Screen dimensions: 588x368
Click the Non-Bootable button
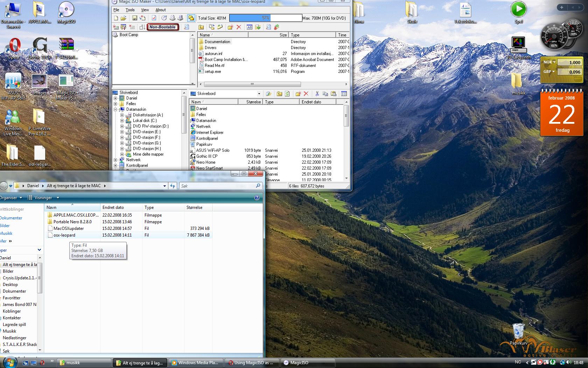(163, 27)
